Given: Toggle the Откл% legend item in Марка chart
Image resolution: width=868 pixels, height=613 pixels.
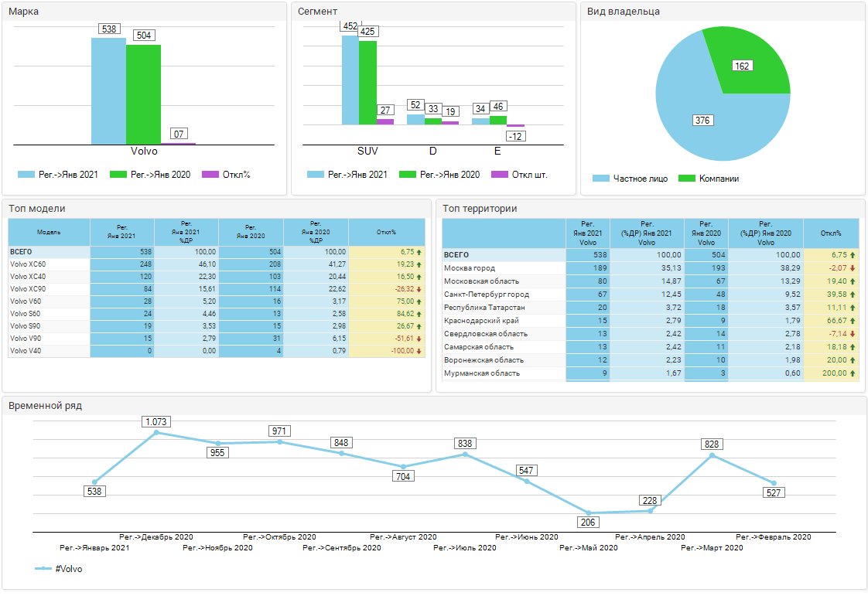Looking at the screenshot, I should click(x=227, y=175).
